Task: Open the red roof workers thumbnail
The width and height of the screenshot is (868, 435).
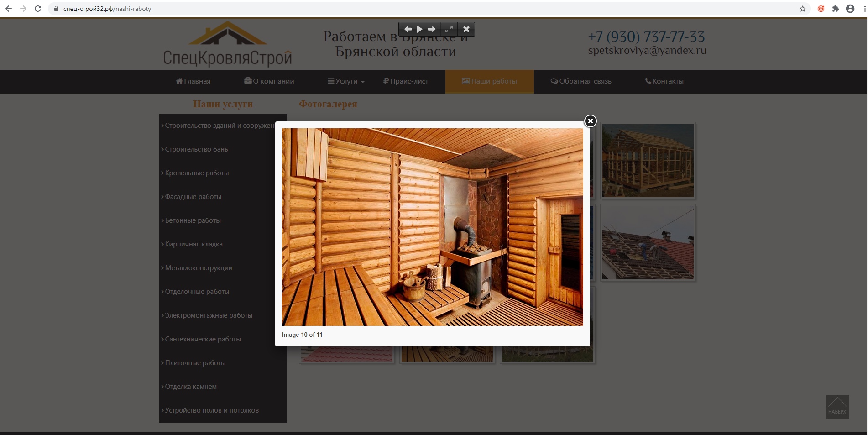Action: [x=648, y=243]
